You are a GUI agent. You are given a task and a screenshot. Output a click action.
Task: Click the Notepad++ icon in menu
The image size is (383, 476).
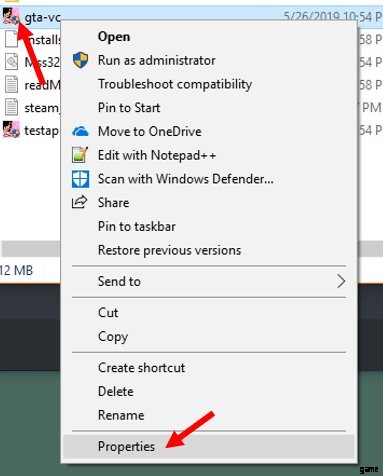[x=80, y=155]
